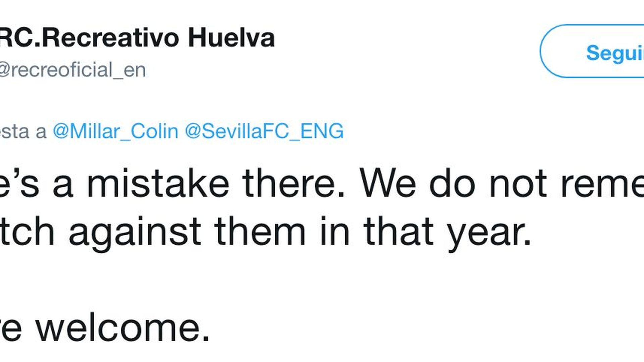Click the verified badge next to the name

[x=288, y=39]
